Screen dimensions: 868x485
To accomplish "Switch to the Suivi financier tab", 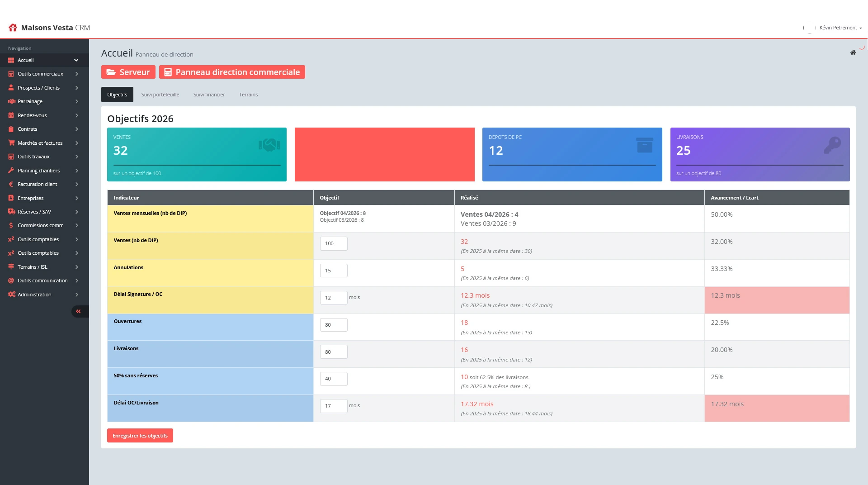I will (x=209, y=95).
